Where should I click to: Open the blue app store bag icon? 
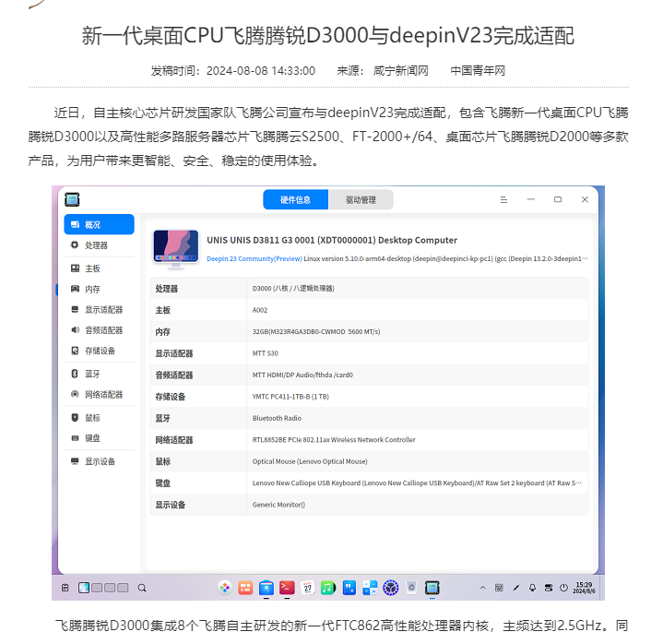266,588
